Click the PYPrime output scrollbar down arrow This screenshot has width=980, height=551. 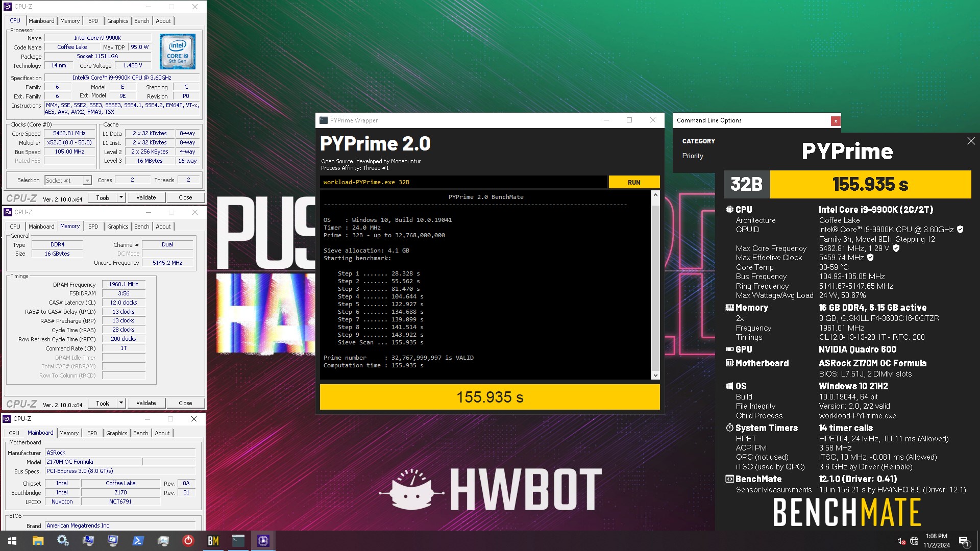click(x=655, y=375)
